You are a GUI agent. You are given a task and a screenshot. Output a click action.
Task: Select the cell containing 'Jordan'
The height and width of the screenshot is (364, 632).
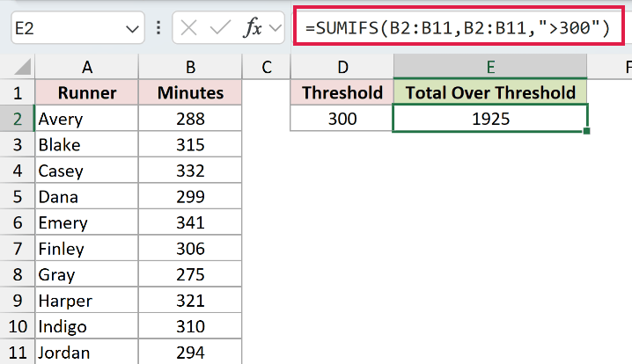[87, 353]
